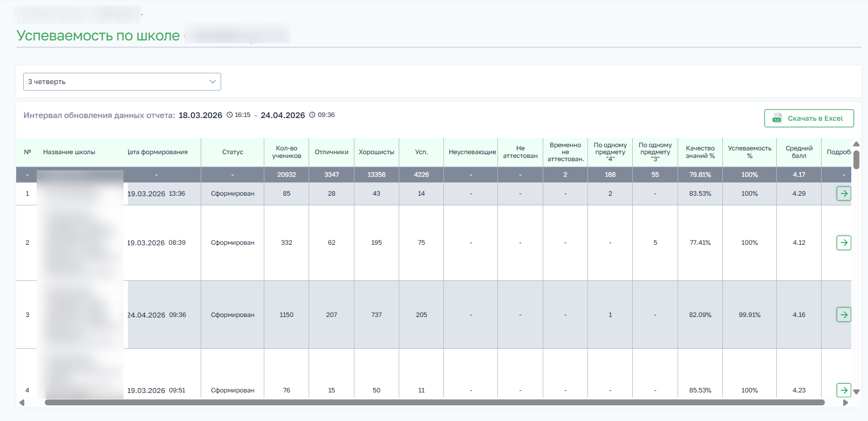Click student count 332 in row 2

coord(286,243)
